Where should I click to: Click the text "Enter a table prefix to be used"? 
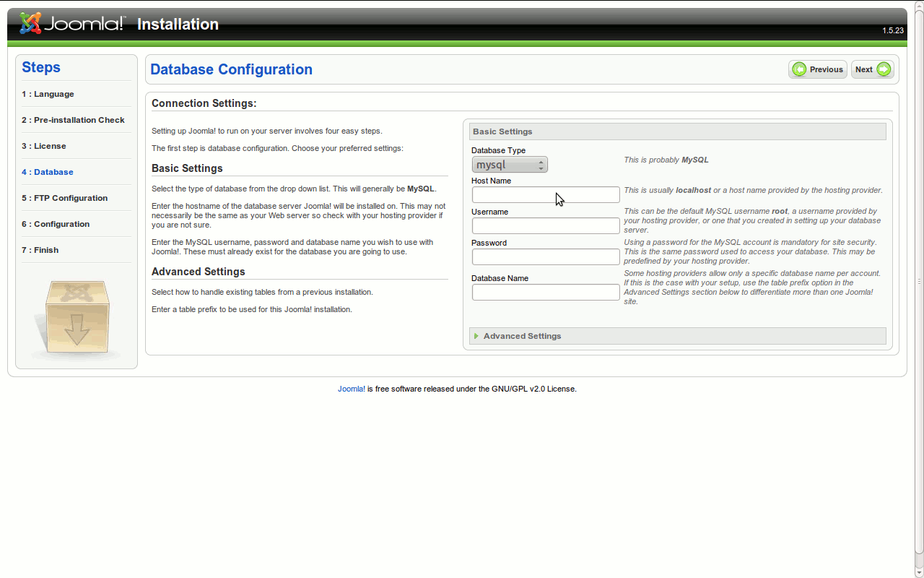(x=206, y=309)
